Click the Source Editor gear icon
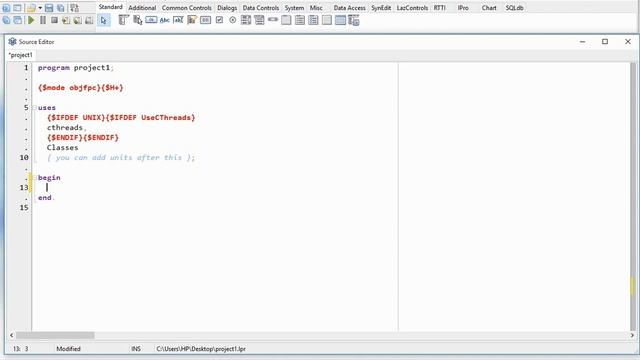This screenshot has width=640, height=360. tap(13, 42)
